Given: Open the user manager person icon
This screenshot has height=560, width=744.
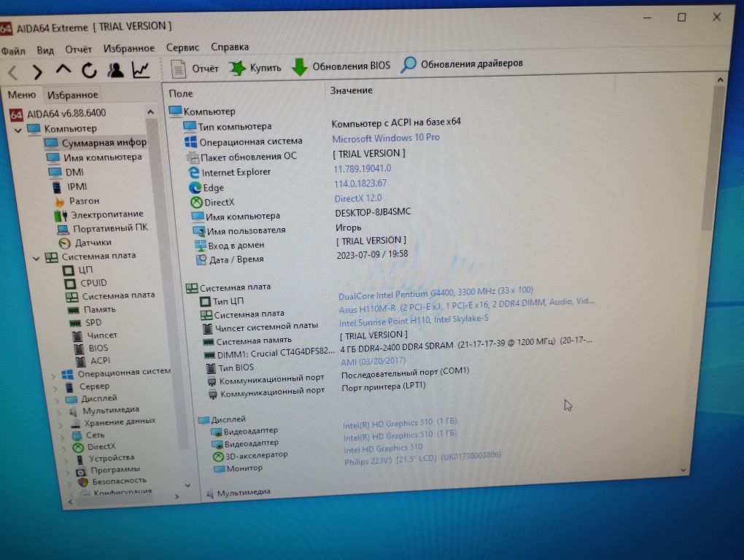Looking at the screenshot, I should click(115, 70).
